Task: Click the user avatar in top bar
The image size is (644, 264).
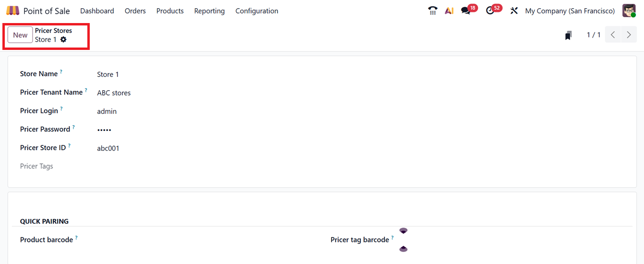Action: [x=629, y=11]
